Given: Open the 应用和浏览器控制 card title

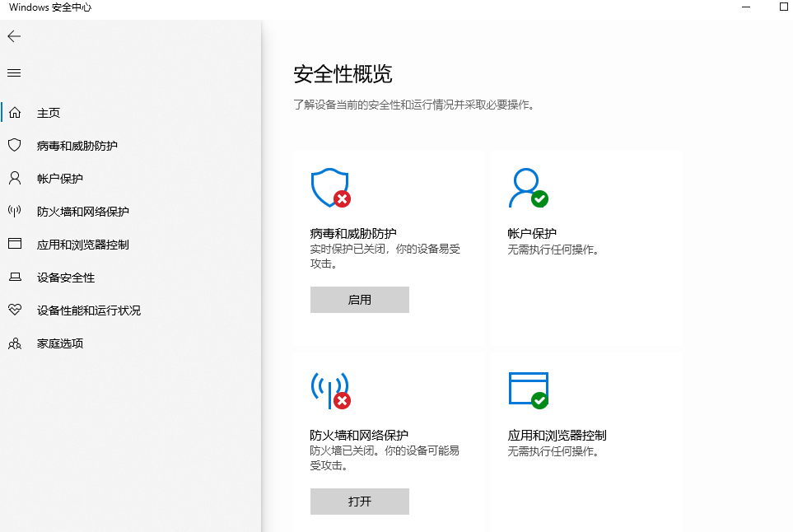Looking at the screenshot, I should tap(557, 435).
